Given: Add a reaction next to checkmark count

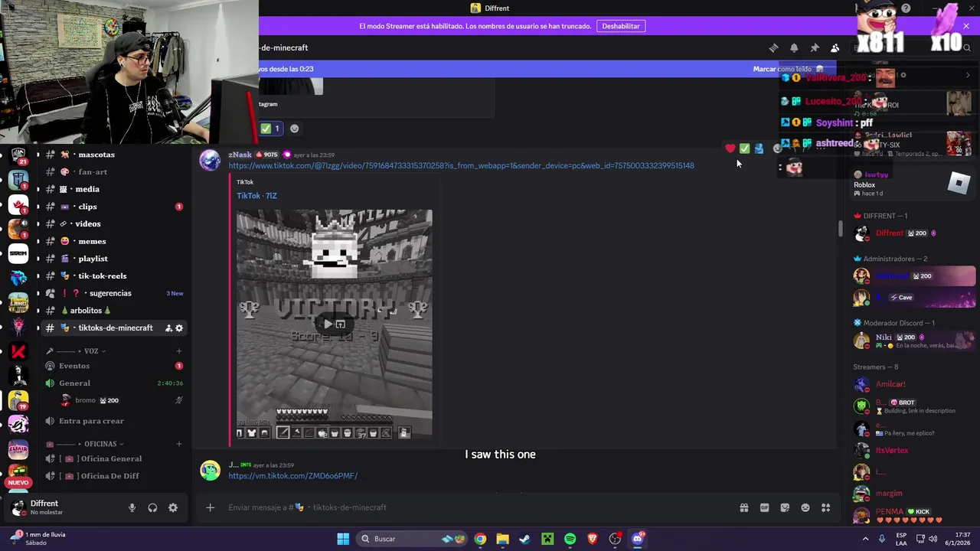Looking at the screenshot, I should click(295, 129).
